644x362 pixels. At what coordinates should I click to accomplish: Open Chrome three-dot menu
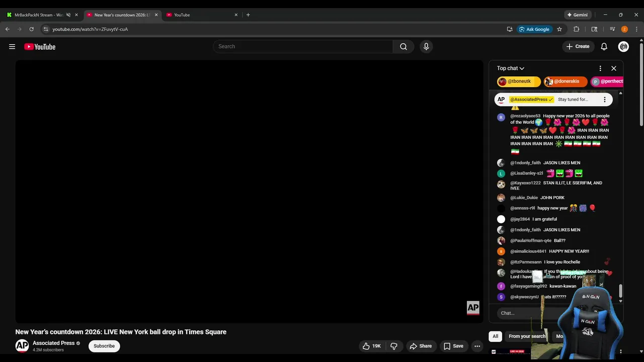(x=637, y=29)
